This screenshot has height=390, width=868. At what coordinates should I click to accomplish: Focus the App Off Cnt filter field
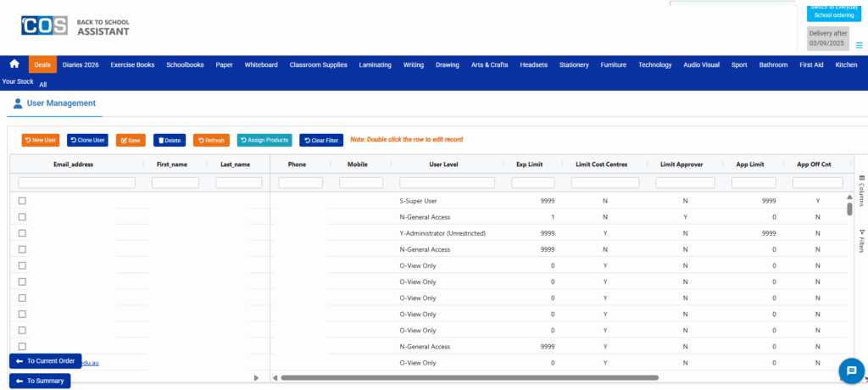click(x=818, y=183)
